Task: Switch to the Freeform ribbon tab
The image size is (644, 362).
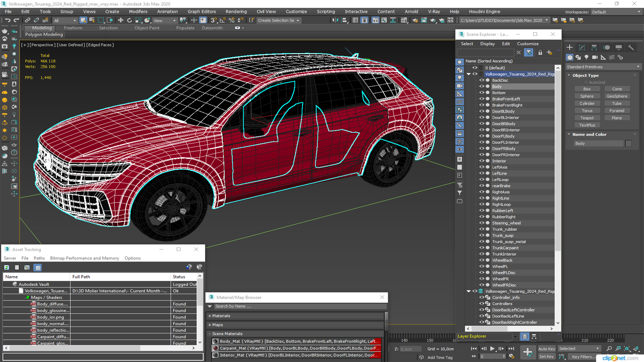Action: [73, 28]
